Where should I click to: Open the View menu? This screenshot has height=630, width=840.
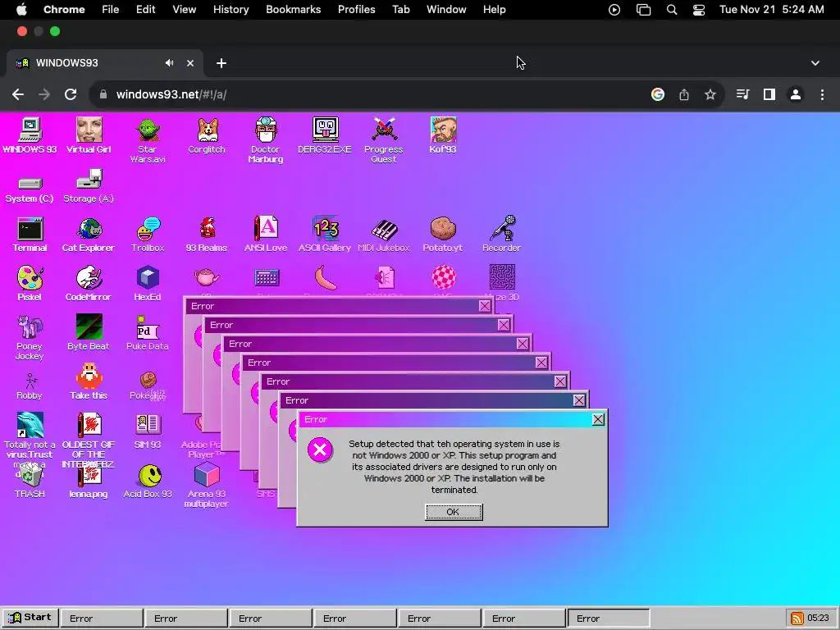185,10
